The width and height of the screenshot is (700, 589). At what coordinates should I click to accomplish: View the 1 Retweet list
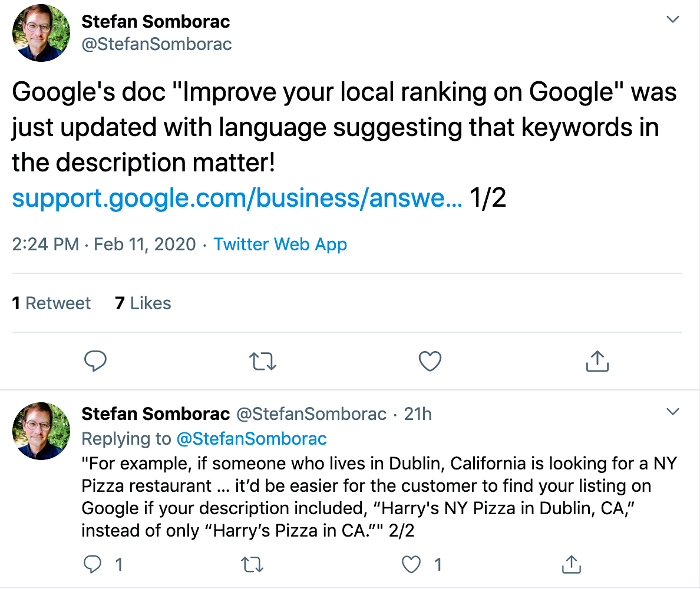tap(51, 303)
